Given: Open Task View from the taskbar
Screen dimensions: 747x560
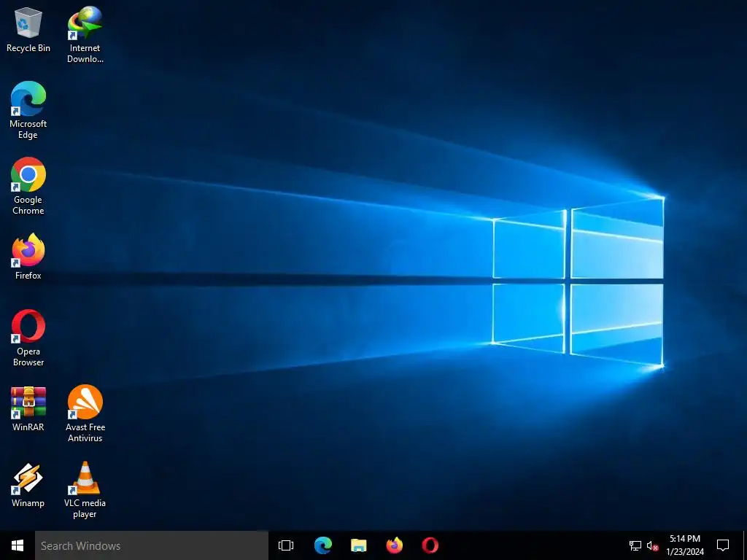Looking at the screenshot, I should [286, 545].
